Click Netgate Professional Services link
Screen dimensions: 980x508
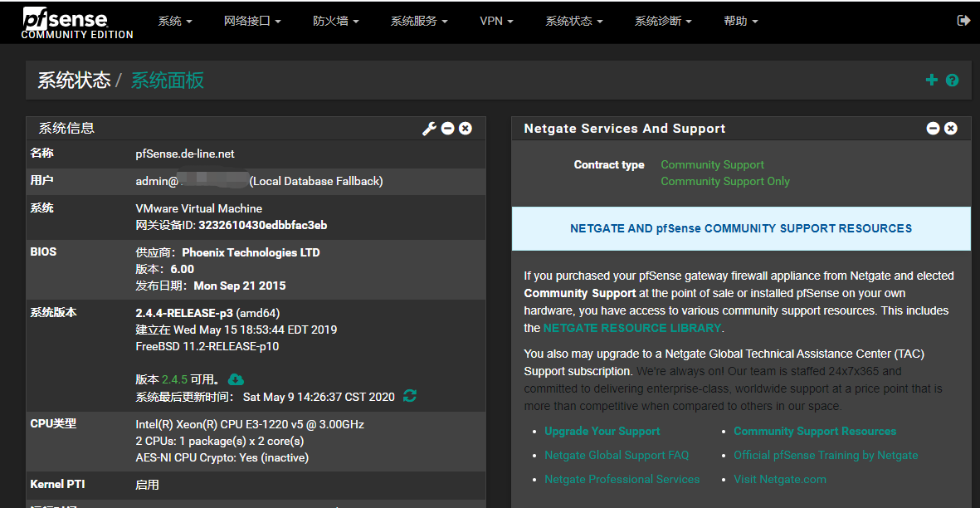click(x=622, y=479)
